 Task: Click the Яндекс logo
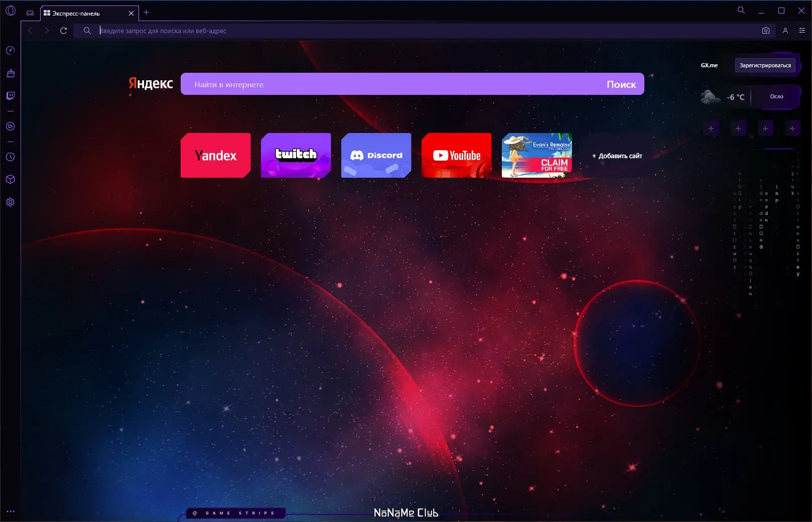[151, 83]
